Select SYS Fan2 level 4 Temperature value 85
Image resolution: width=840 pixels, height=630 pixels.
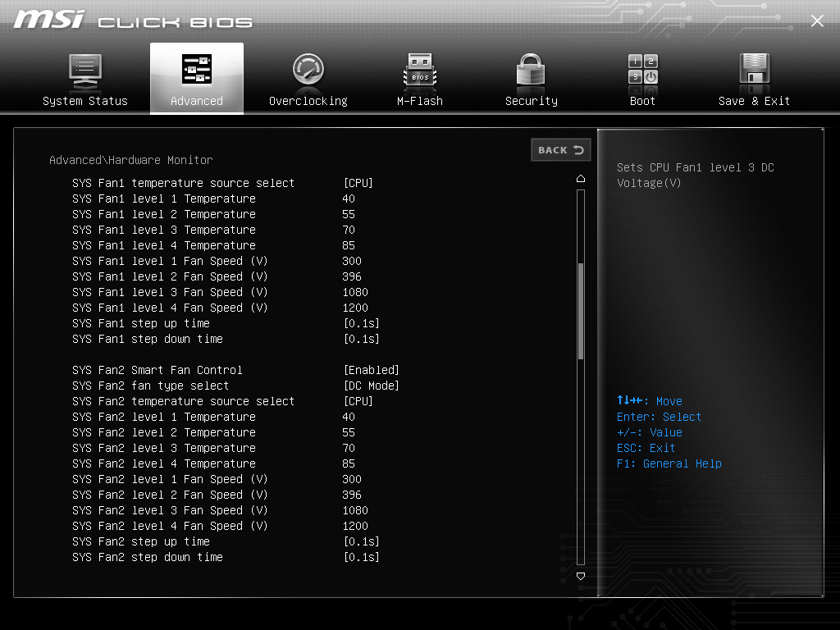[349, 463]
